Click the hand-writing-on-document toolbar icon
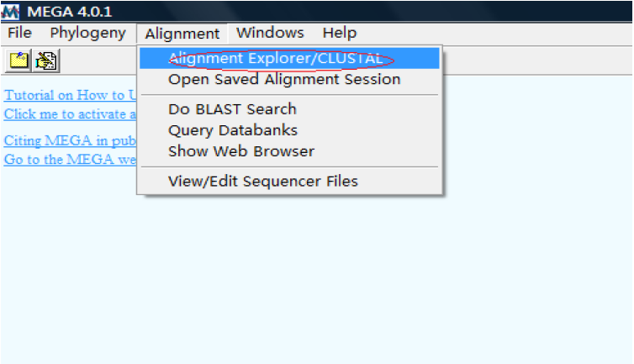Image resolution: width=634 pixels, height=364 pixels. 46,61
